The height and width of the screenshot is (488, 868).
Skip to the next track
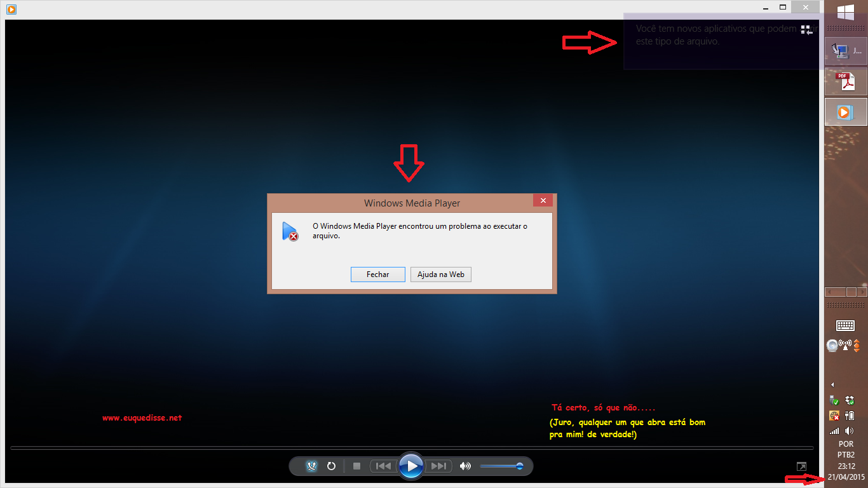point(438,466)
